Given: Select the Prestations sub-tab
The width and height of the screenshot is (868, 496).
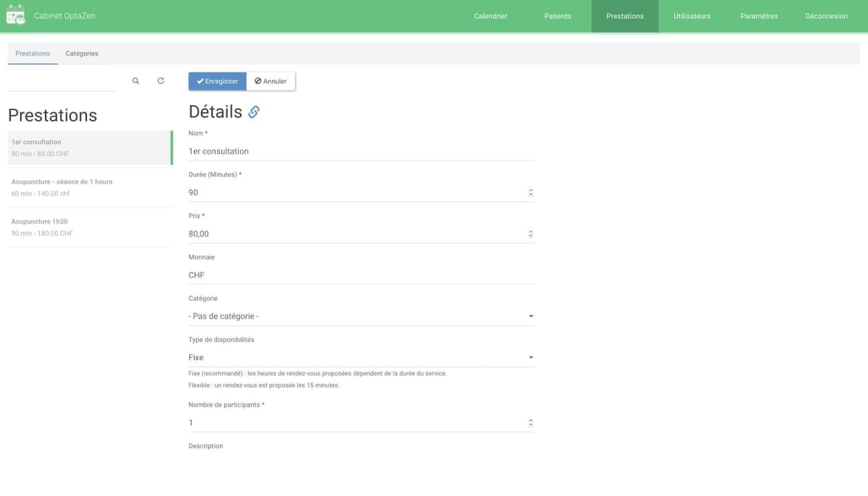Looking at the screenshot, I should click(x=32, y=53).
